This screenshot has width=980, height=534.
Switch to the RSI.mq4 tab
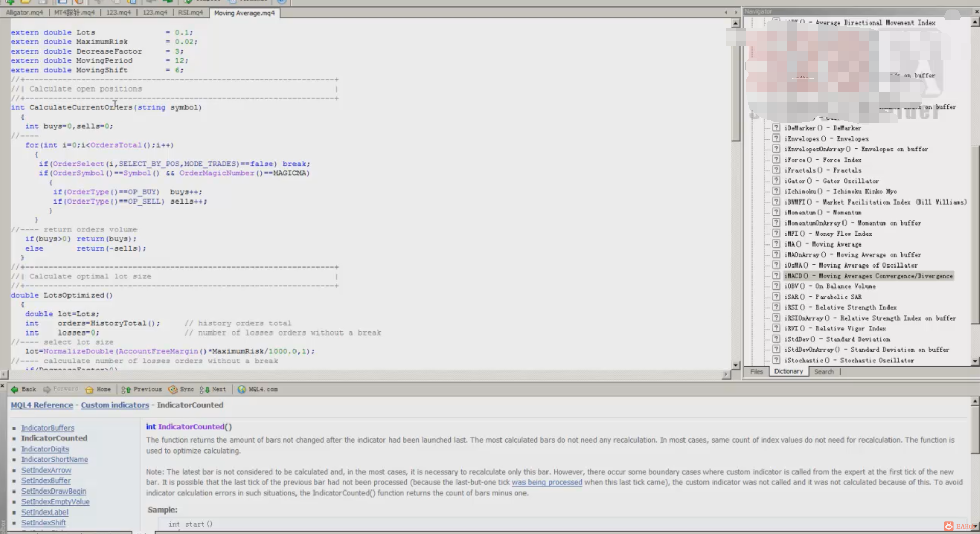pyautogui.click(x=191, y=13)
